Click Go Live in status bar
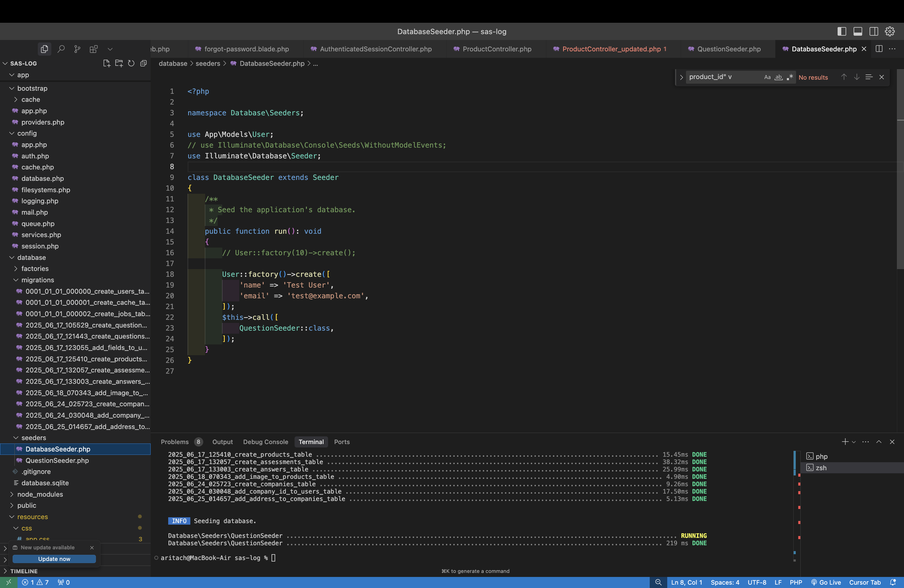The height and width of the screenshot is (588, 904). [826, 582]
